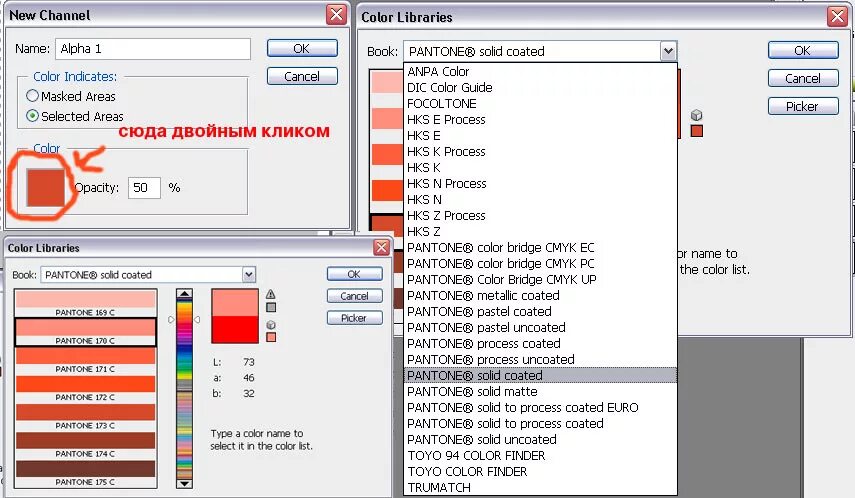Choose ANPA Color from the book list
Screen dimensions: 855x498
pos(540,71)
